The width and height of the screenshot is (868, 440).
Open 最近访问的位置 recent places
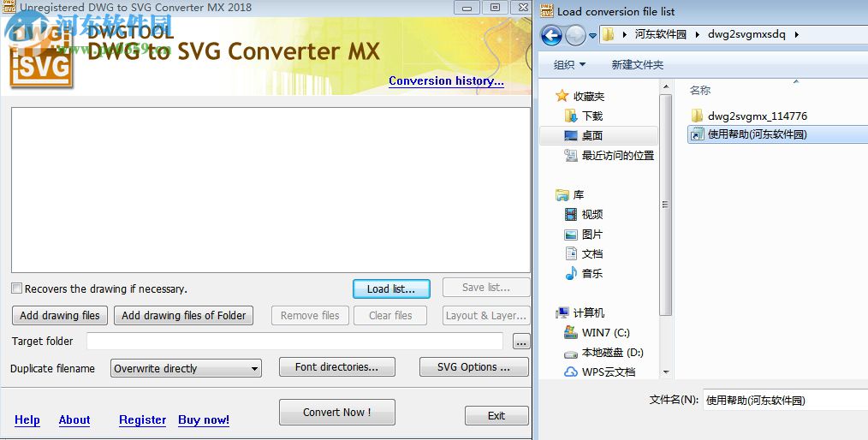617,156
